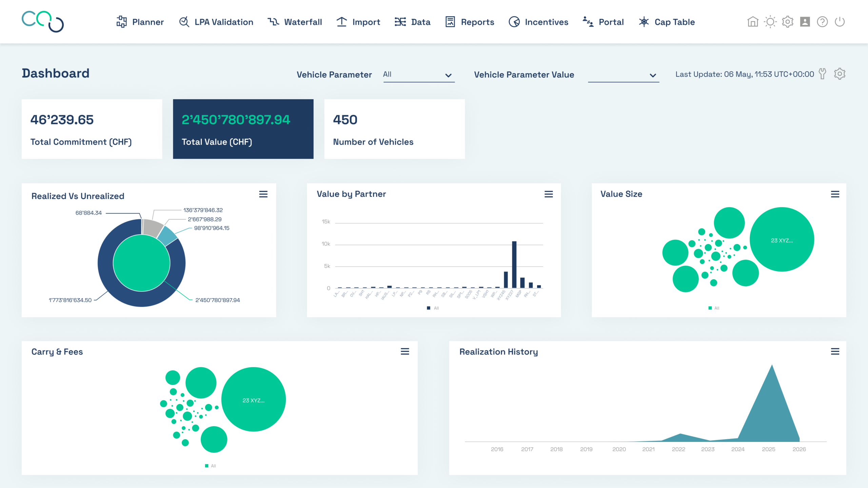
Task: Open dashboard settings gear beside the wrench
Action: point(840,74)
